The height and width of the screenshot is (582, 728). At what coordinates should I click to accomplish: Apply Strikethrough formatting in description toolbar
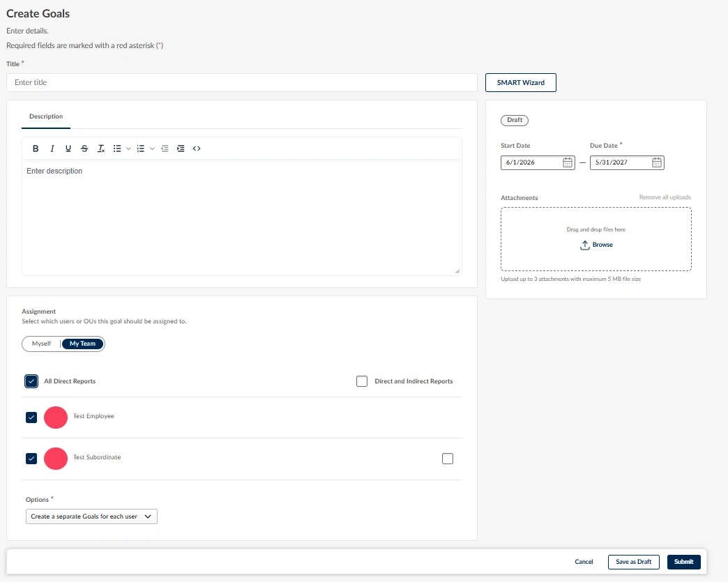point(84,148)
